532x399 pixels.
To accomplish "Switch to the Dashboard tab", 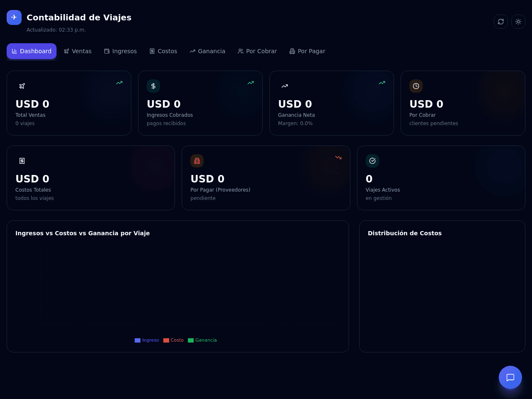I will click(32, 51).
